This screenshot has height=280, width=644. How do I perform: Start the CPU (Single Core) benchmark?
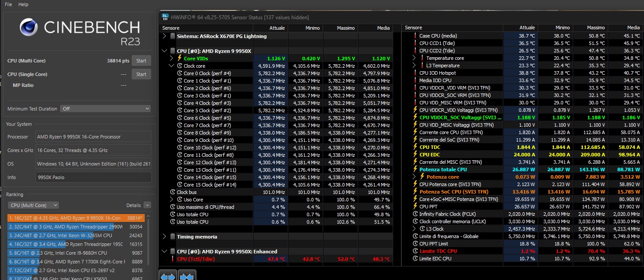(x=141, y=74)
